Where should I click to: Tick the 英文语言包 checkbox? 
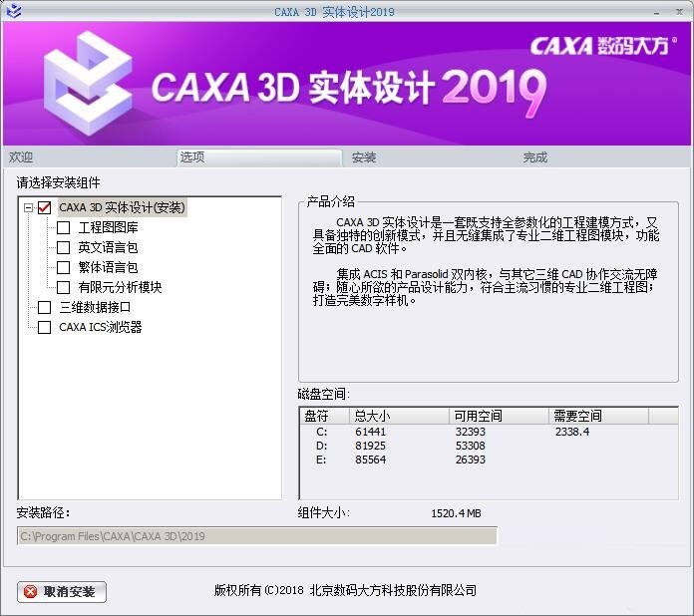tap(63, 247)
